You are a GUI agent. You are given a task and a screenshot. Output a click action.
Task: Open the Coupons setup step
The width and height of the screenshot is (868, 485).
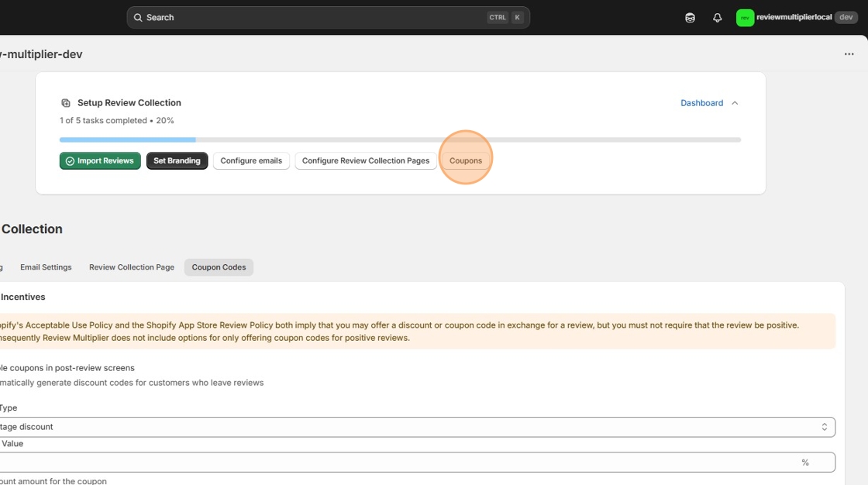[466, 160]
